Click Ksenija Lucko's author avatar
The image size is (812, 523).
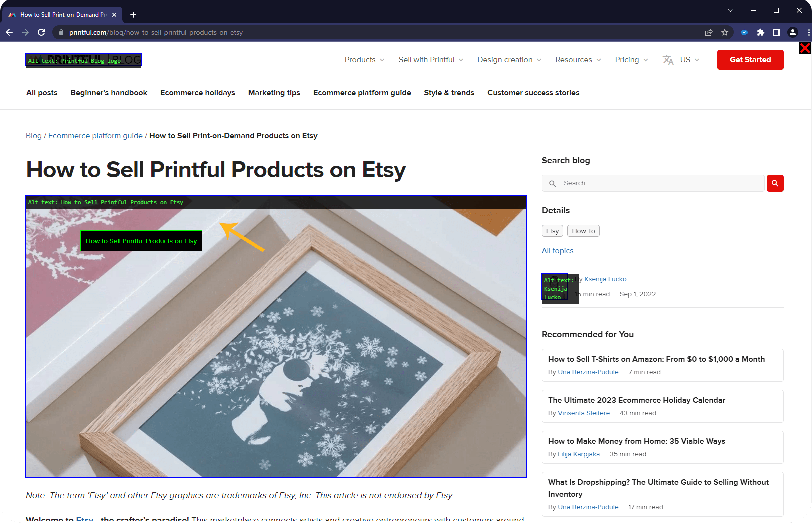(x=554, y=287)
